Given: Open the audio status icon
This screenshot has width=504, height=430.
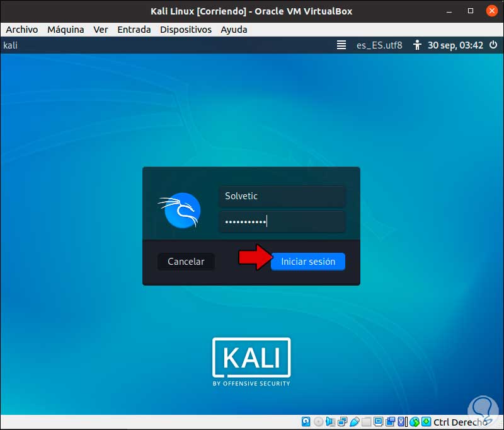Looking at the screenshot, I should pos(330,421).
